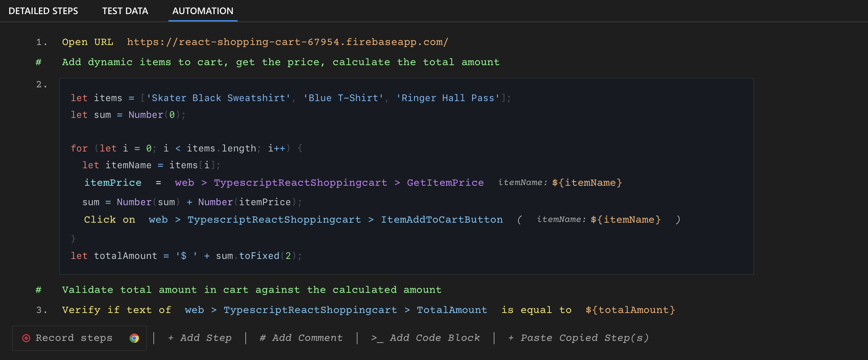Open the TEST DATA tab
Viewport: 868px width, 360px height.
click(125, 11)
